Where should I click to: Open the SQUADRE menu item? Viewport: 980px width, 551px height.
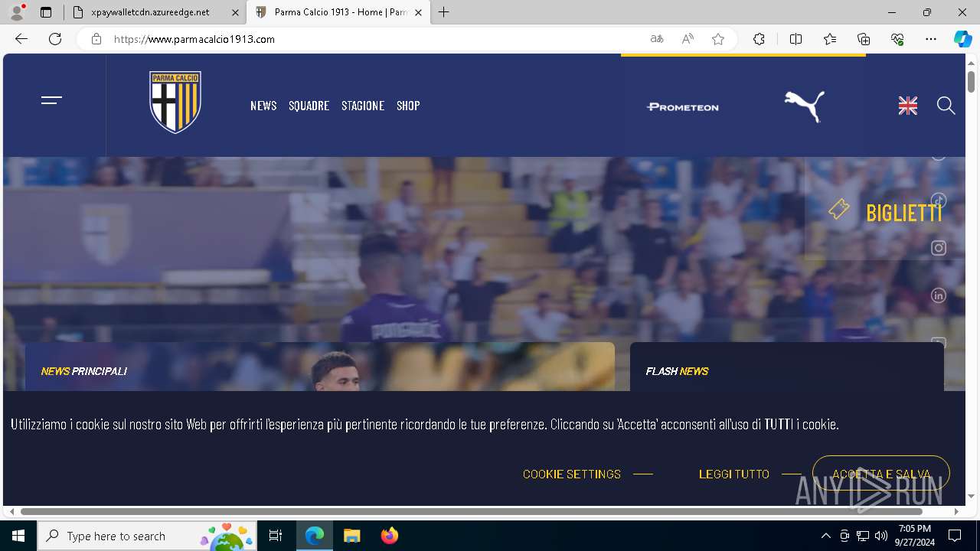click(x=309, y=106)
